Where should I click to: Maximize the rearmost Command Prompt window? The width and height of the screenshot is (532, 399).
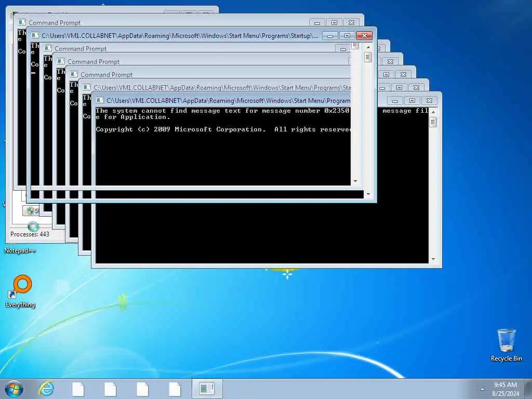(334, 23)
